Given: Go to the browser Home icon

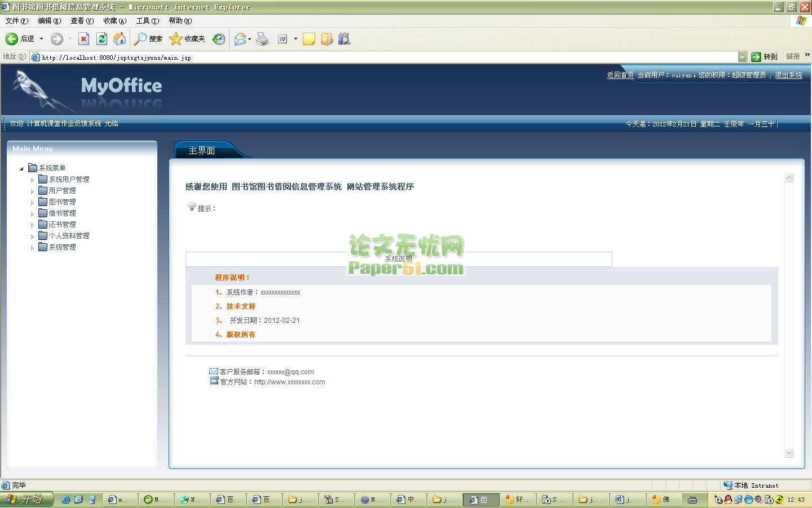Looking at the screenshot, I should pos(120,39).
